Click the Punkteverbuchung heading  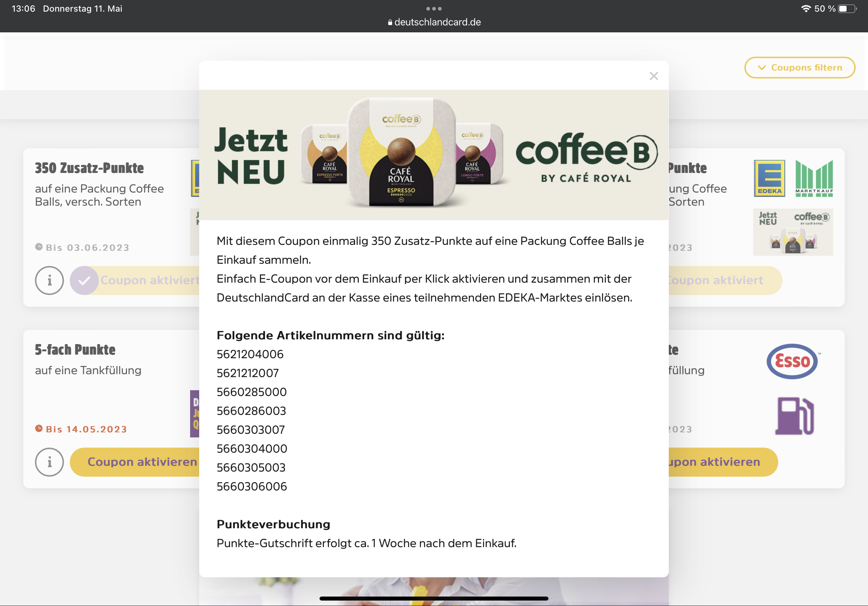[273, 524]
